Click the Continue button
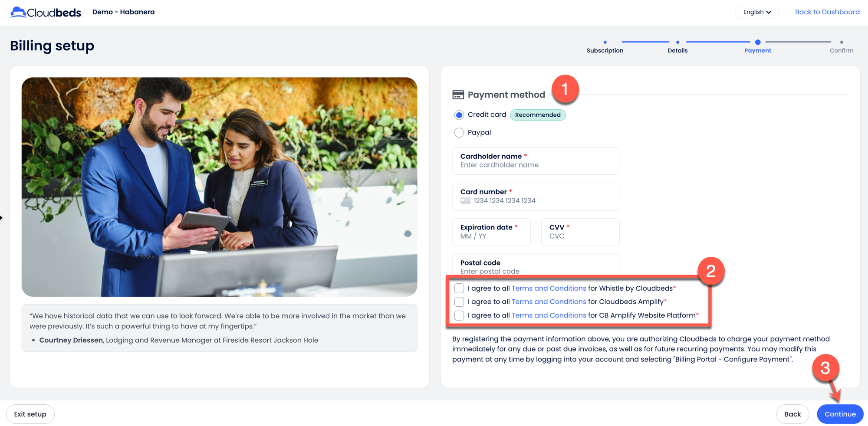This screenshot has width=868, height=426. coord(840,414)
